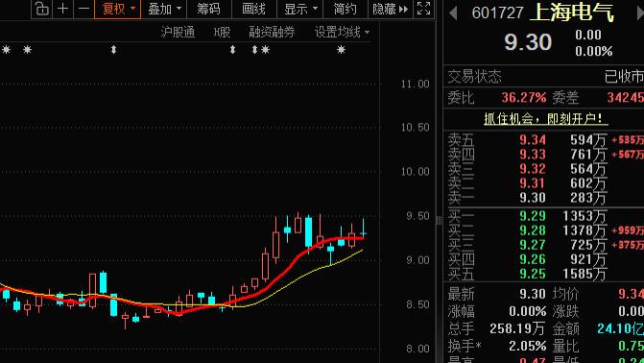This screenshot has height=363, width=644.
Task: Go to previous stock with left arrow
Action: coord(453,13)
